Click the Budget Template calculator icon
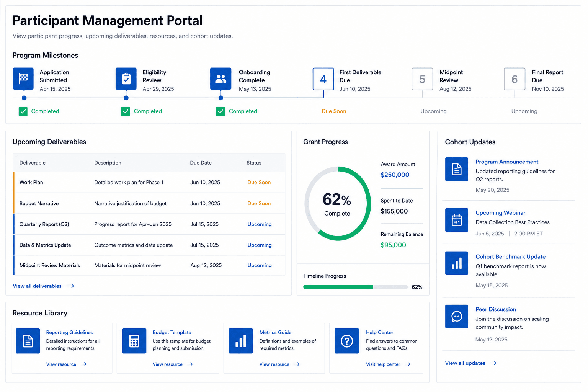This screenshot has height=392, width=588. pos(134,341)
